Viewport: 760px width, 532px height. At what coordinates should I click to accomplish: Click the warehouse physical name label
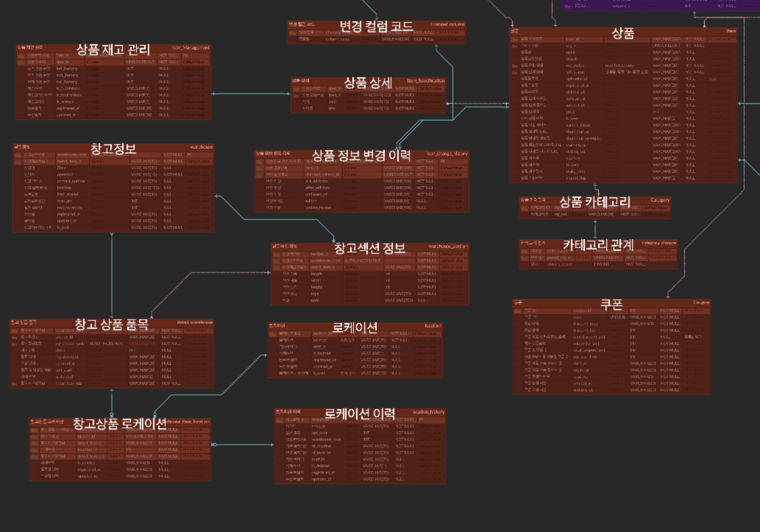click(201, 147)
